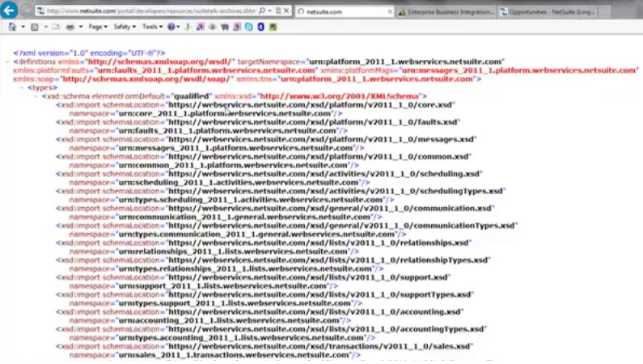Image resolution: width=643 pixels, height=364 pixels.
Task: Click the magnifier search icon in address bar
Action: [261, 11]
